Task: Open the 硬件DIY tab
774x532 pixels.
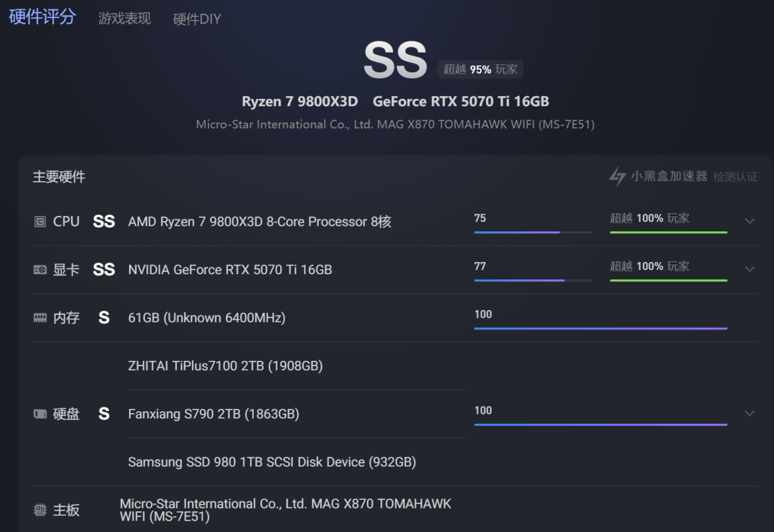Action: coord(197,19)
